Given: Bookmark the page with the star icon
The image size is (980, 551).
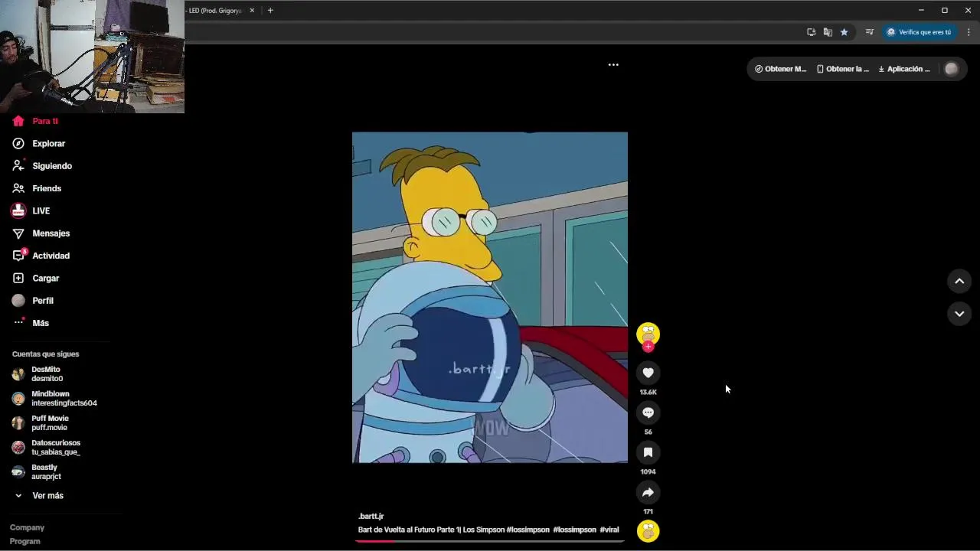Looking at the screenshot, I should click(844, 32).
